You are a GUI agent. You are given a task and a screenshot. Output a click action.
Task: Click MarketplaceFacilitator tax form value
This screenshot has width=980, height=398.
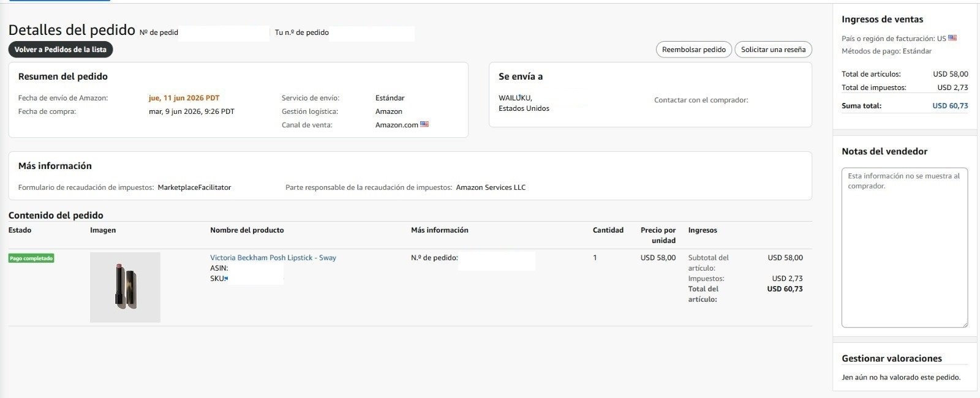194,187
